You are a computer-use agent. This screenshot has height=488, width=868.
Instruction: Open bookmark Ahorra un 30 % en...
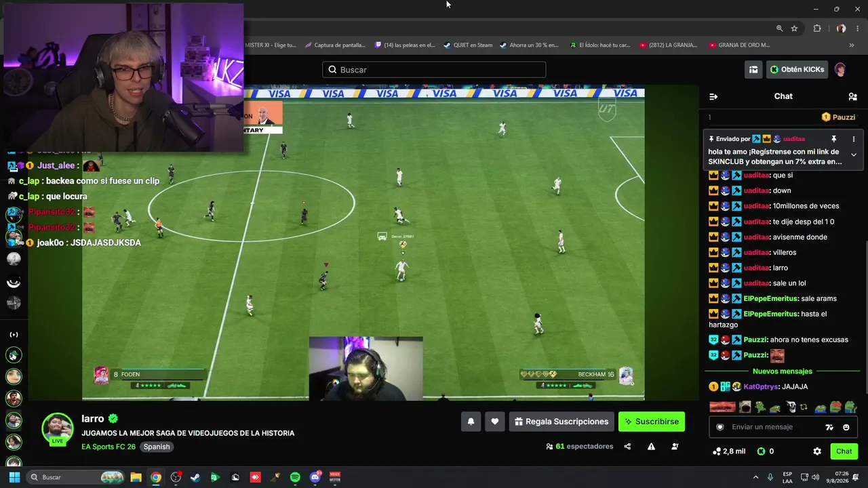coord(529,45)
